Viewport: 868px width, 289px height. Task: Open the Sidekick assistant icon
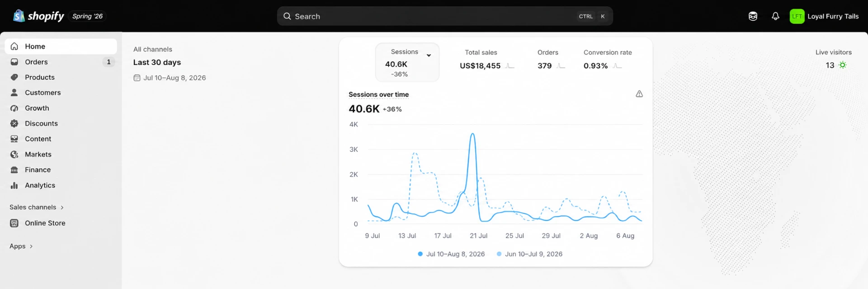pos(753,16)
